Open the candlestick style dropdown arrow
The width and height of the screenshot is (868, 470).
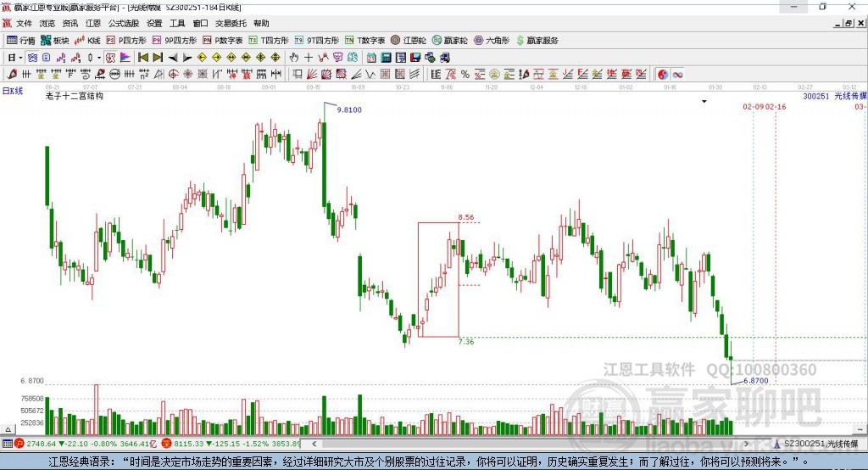[100, 58]
